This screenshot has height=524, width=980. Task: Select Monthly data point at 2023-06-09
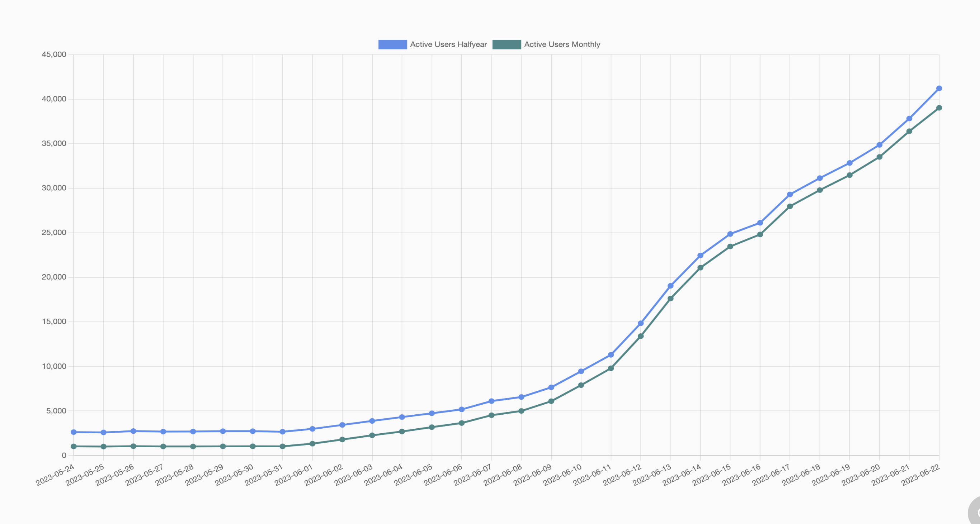551,401
